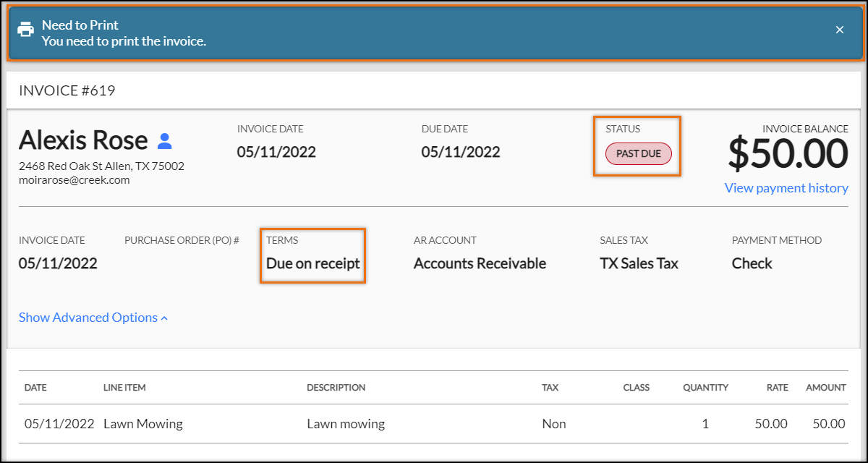The height and width of the screenshot is (463, 868).
Task: Collapse Show Advanced Options
Action: pos(93,318)
